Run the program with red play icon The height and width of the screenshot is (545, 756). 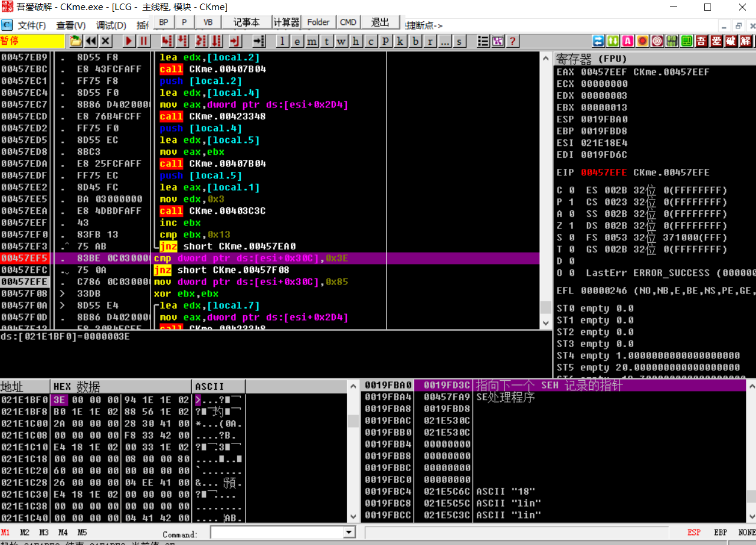click(x=129, y=41)
